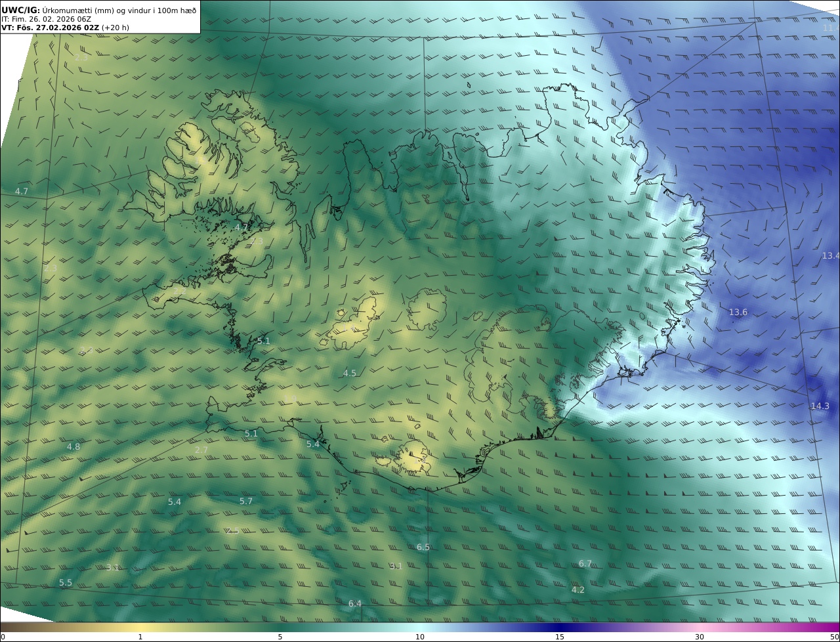Click the 5.7 value on the map

[x=246, y=501]
